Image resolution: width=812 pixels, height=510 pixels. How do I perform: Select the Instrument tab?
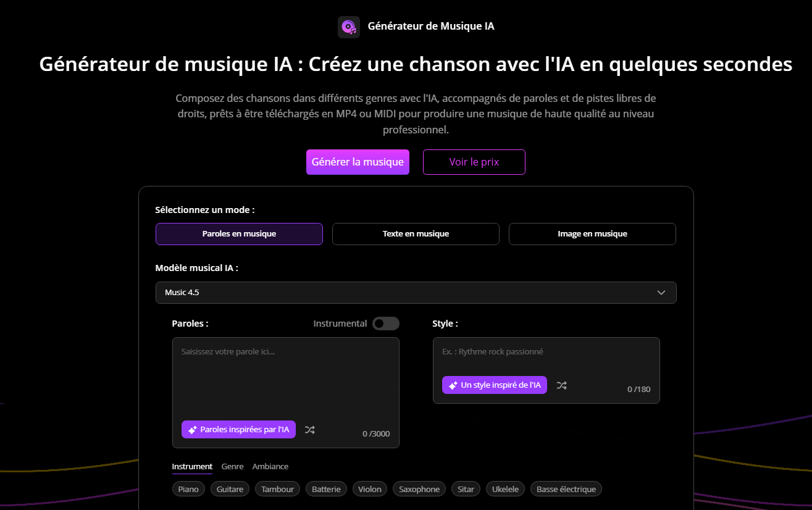coord(192,466)
